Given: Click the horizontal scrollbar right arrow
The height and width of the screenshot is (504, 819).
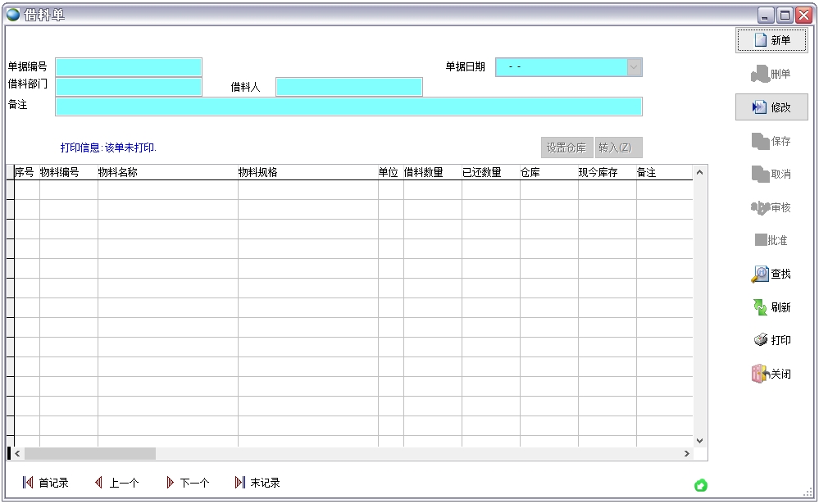Looking at the screenshot, I should click(x=687, y=454).
